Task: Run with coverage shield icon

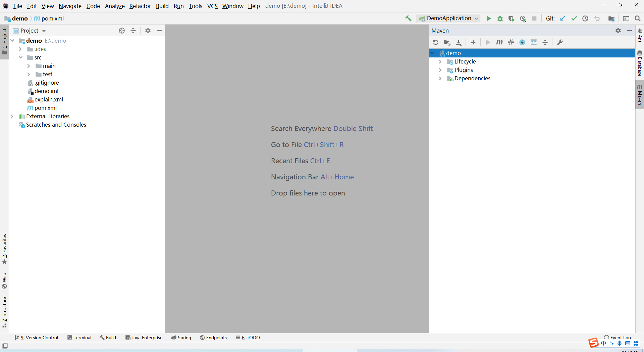Action: pos(512,18)
